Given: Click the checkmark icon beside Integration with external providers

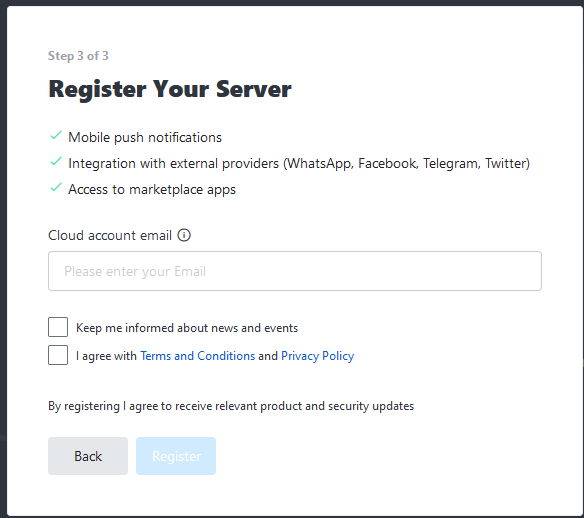Looking at the screenshot, I should click(x=56, y=162).
